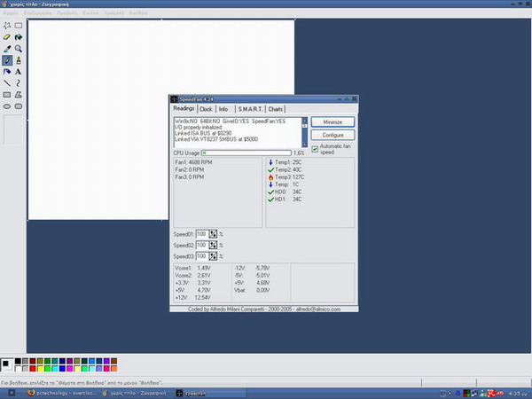Image resolution: width=532 pixels, height=399 pixels.
Task: Open the Αρχείο menu in Paint
Action: tap(11, 13)
